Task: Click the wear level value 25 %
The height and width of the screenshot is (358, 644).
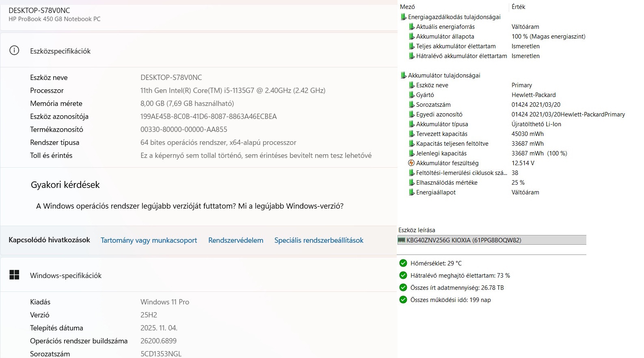Action: [x=518, y=183]
